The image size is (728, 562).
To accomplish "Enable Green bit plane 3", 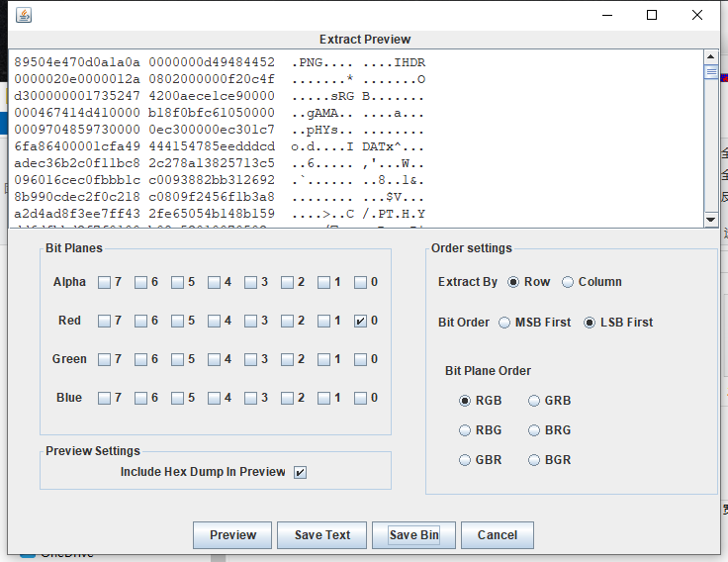I will click(250, 359).
